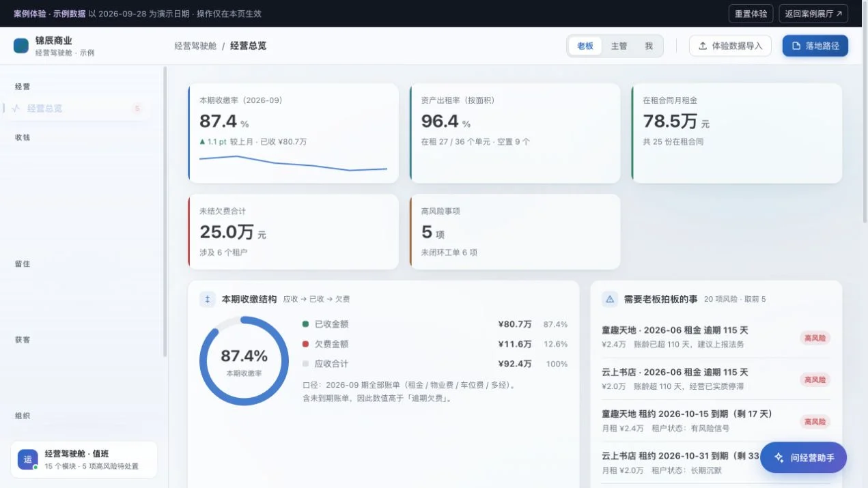This screenshot has height=488, width=868.
Task: Click 涉及 6 个租户 text
Action: click(x=223, y=253)
